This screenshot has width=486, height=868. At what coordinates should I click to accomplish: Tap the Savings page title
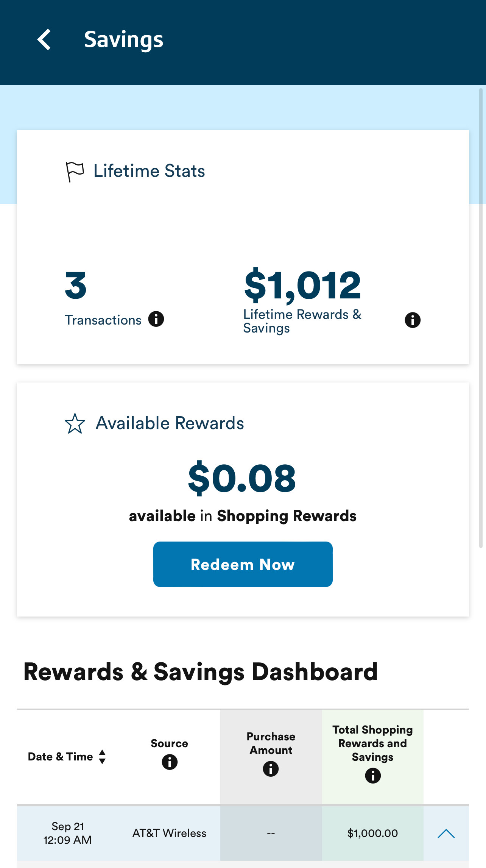123,40
